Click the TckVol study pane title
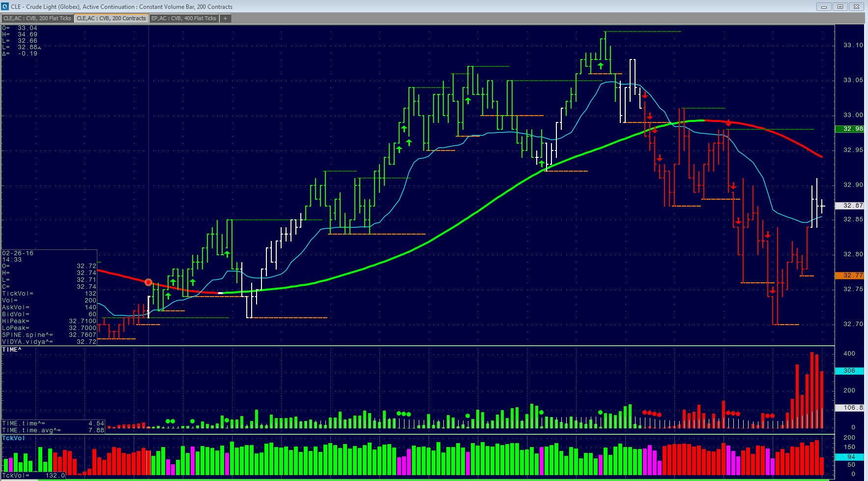868x481 pixels. (x=13, y=438)
